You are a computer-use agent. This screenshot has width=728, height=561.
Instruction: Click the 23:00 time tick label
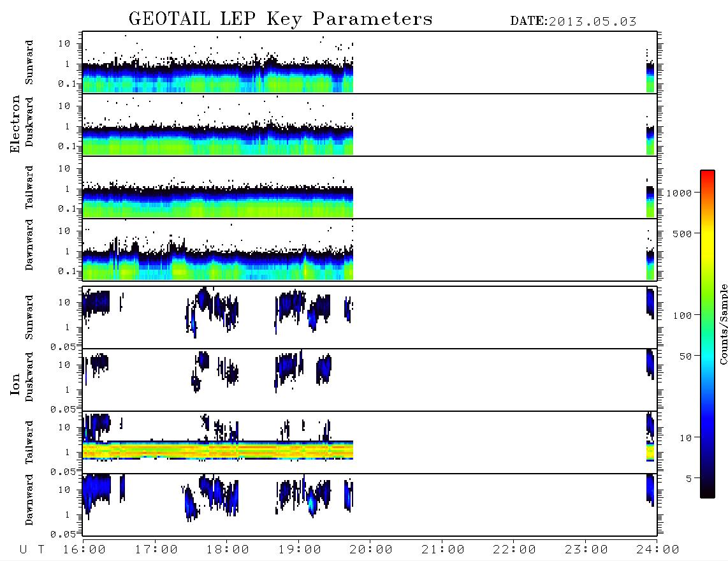pyautogui.click(x=586, y=550)
